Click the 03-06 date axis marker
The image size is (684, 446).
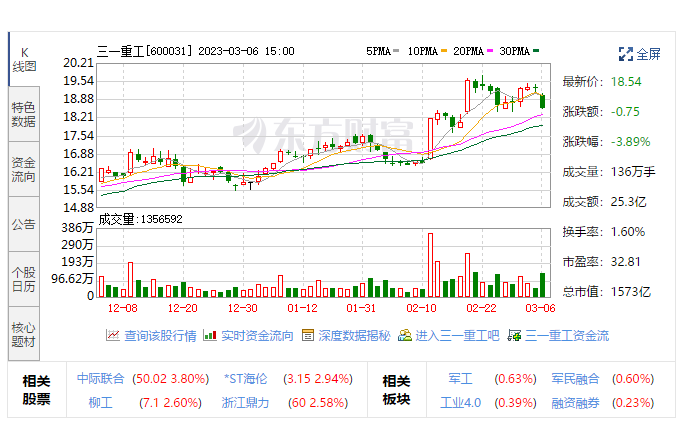(540, 308)
